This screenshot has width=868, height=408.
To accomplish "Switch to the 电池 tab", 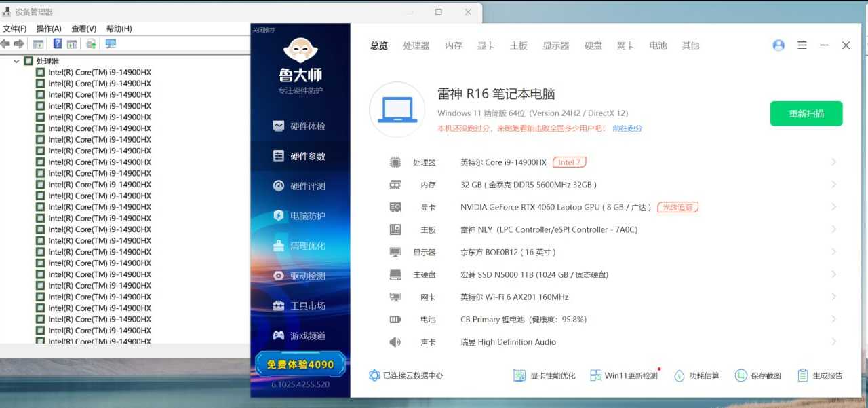I will [x=658, y=45].
